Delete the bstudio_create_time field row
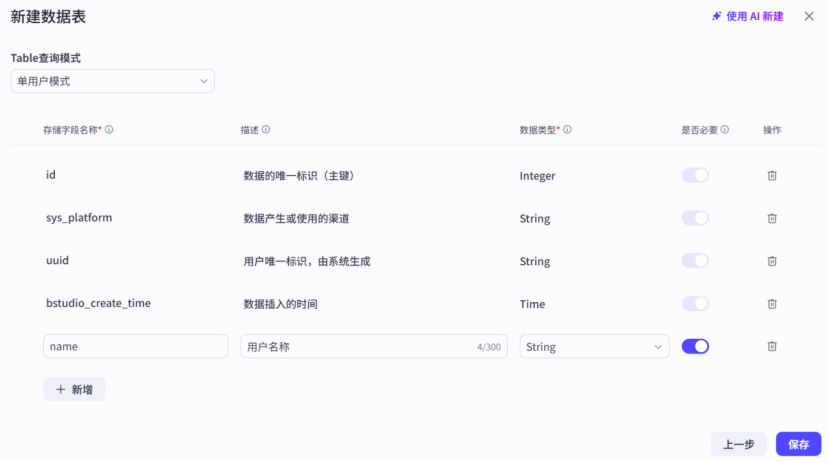Screen dimensions: 828x462 [x=771, y=304]
